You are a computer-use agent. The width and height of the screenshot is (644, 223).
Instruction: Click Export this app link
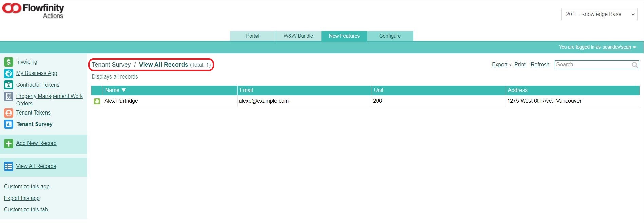click(x=22, y=198)
